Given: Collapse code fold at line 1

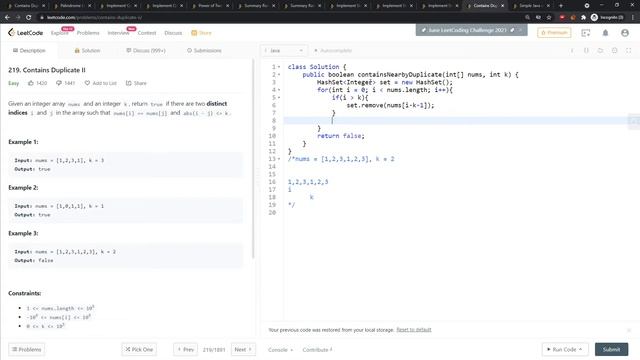Looking at the screenshot, I should [279, 67].
